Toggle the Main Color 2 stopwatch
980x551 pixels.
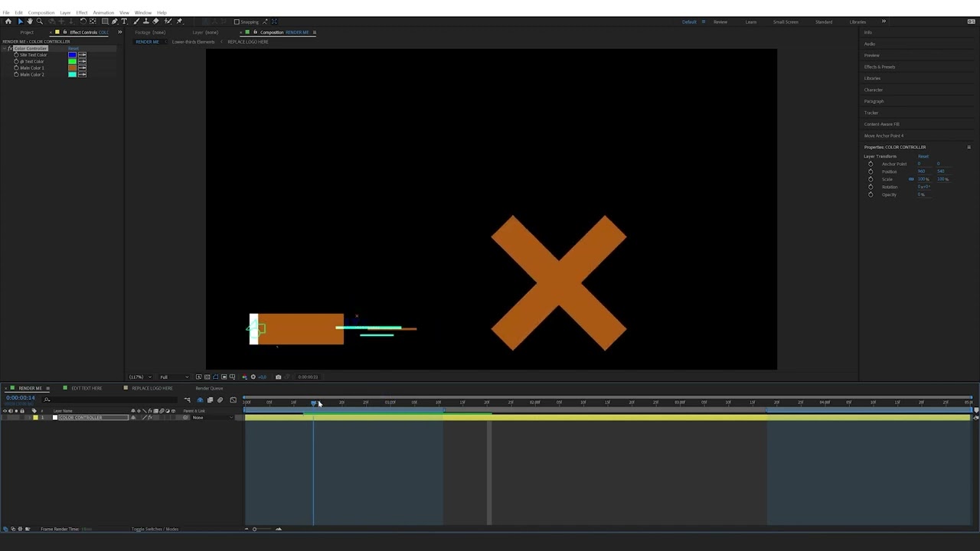(x=16, y=74)
